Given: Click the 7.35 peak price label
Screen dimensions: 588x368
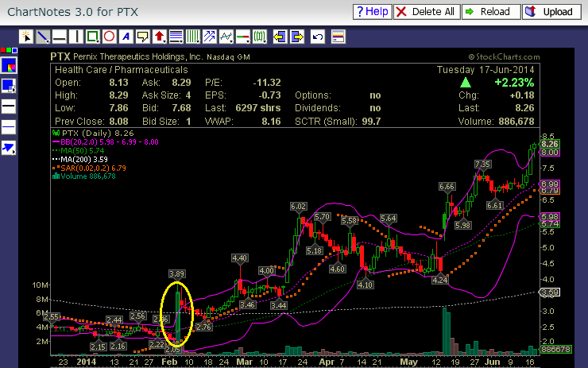Looking at the screenshot, I should click(482, 165).
